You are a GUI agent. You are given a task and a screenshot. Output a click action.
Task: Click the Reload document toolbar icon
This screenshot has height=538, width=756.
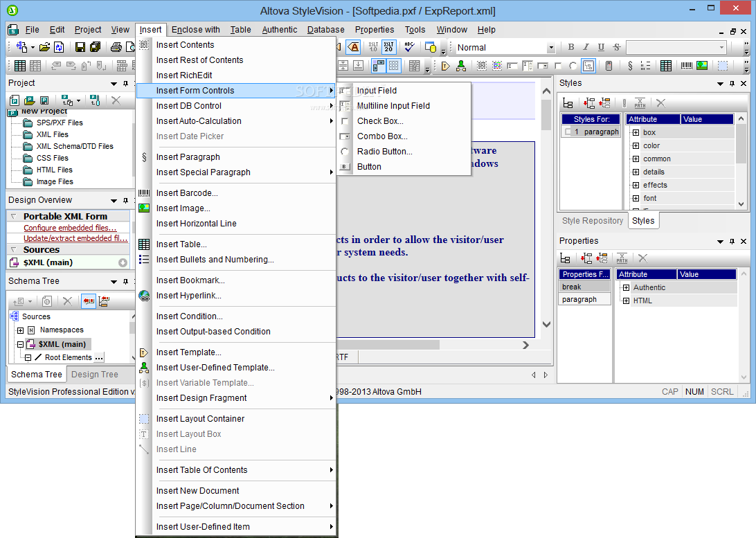pyautogui.click(x=59, y=47)
